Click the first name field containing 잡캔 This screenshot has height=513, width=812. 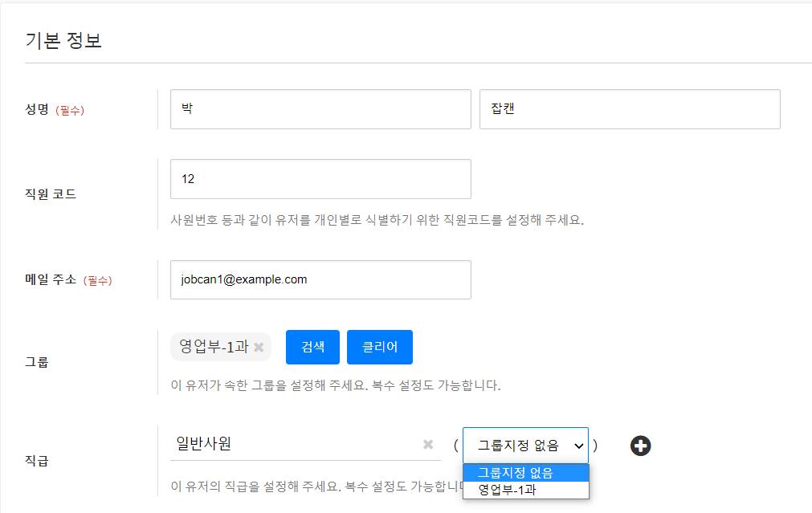coord(630,109)
